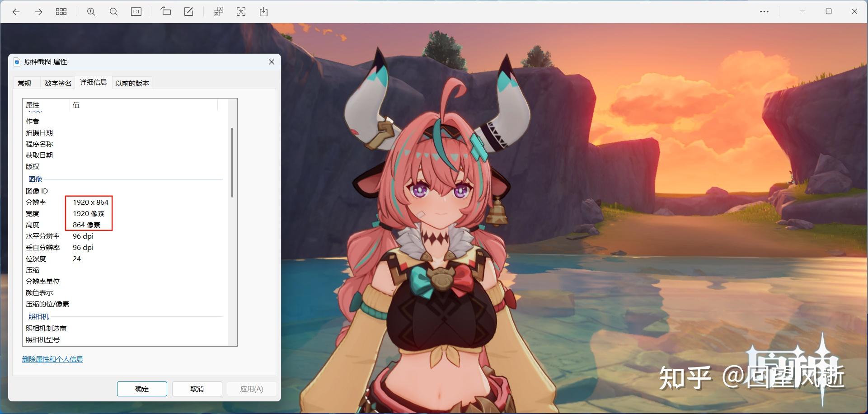Select the 版权 property row
Image resolution: width=868 pixels, height=414 pixels.
(x=125, y=166)
